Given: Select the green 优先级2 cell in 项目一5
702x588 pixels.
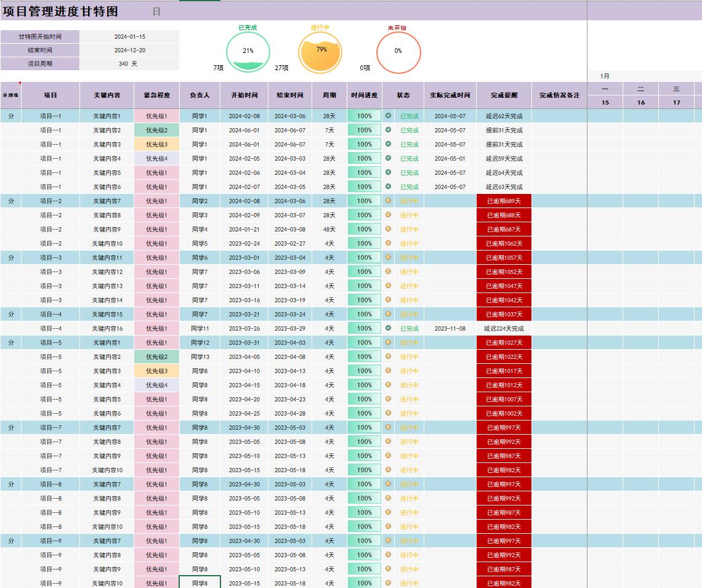Looking at the screenshot, I should tap(156, 356).
